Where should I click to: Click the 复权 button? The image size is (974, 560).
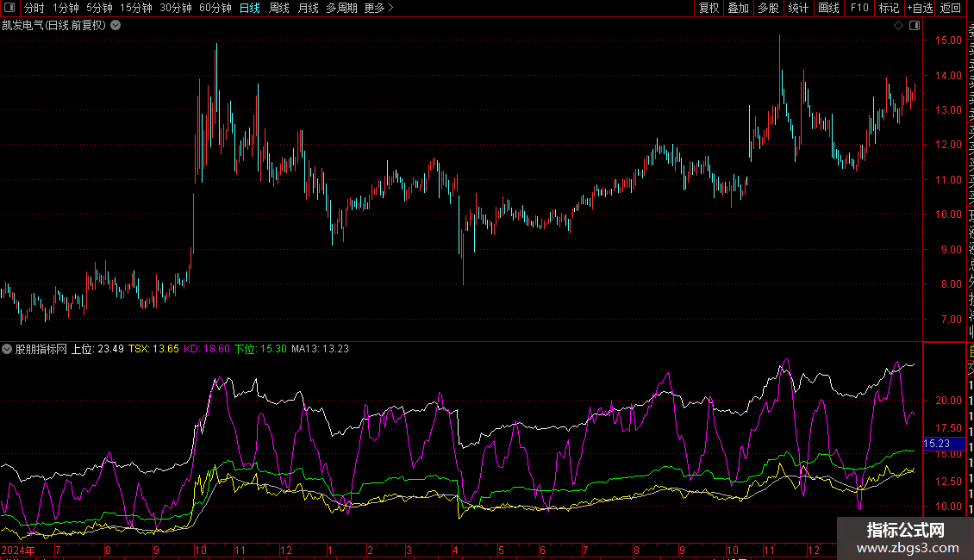709,8
